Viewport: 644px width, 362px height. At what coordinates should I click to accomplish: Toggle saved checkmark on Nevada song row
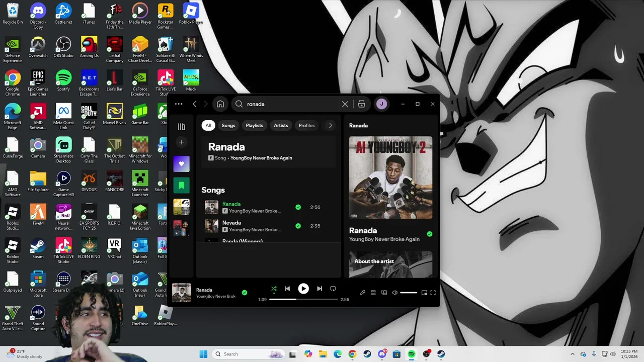point(298,226)
